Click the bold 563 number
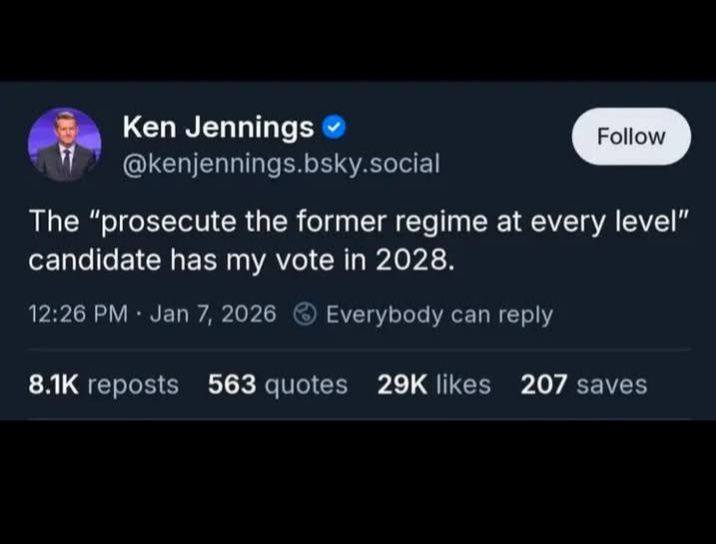The width and height of the screenshot is (716, 544). 230,384
